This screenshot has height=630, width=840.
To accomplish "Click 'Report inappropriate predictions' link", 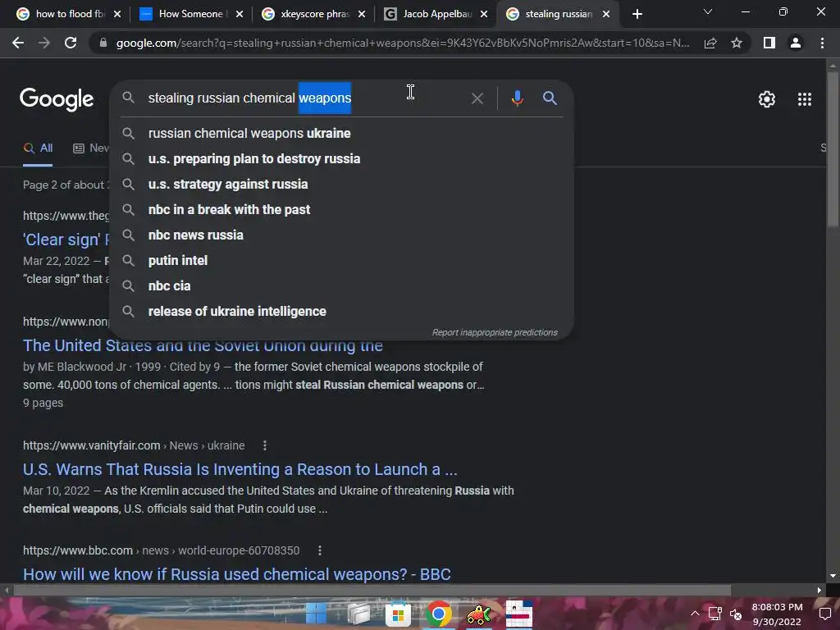I will [495, 333].
